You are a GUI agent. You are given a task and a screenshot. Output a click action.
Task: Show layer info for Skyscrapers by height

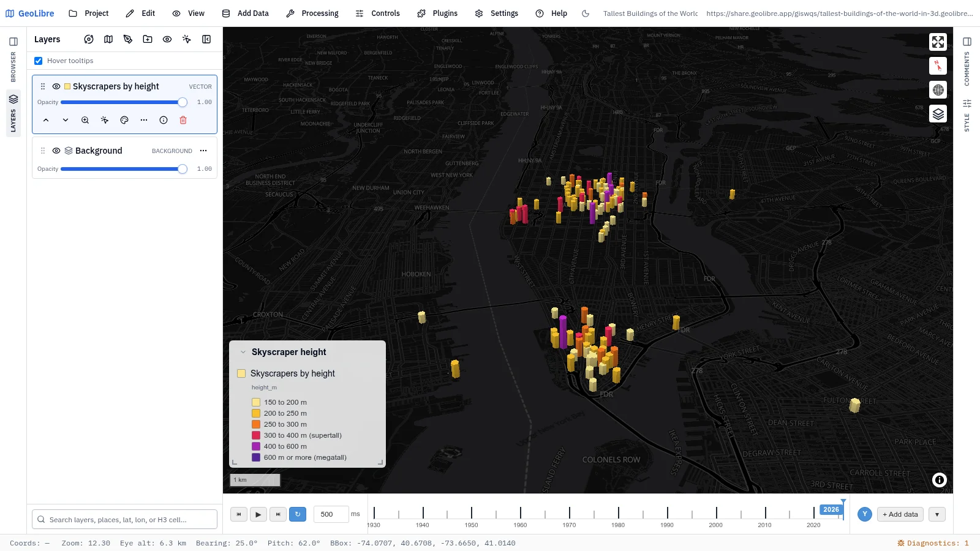click(164, 120)
